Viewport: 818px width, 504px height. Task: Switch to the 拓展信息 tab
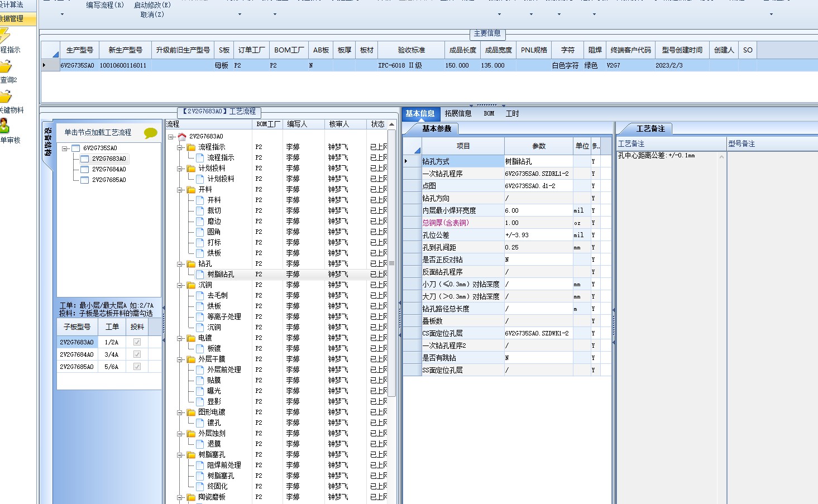(x=458, y=113)
